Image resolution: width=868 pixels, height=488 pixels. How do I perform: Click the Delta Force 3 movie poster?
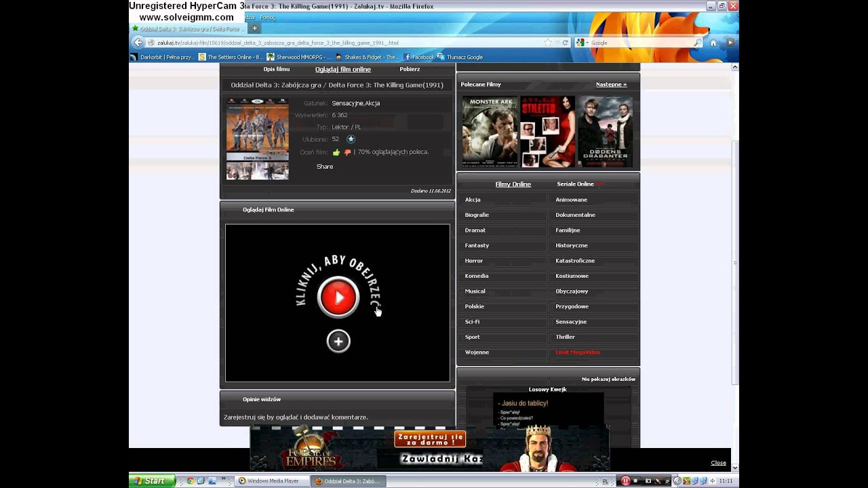[257, 139]
